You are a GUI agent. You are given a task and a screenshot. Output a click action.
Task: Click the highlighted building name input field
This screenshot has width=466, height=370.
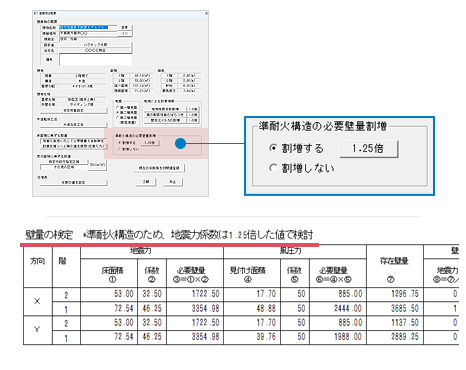pos(88,27)
